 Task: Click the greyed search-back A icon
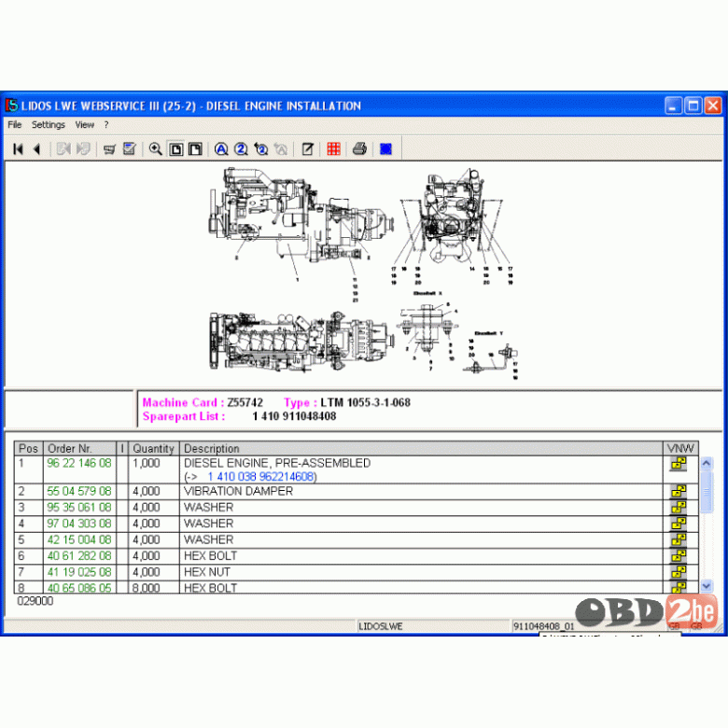tap(281, 149)
